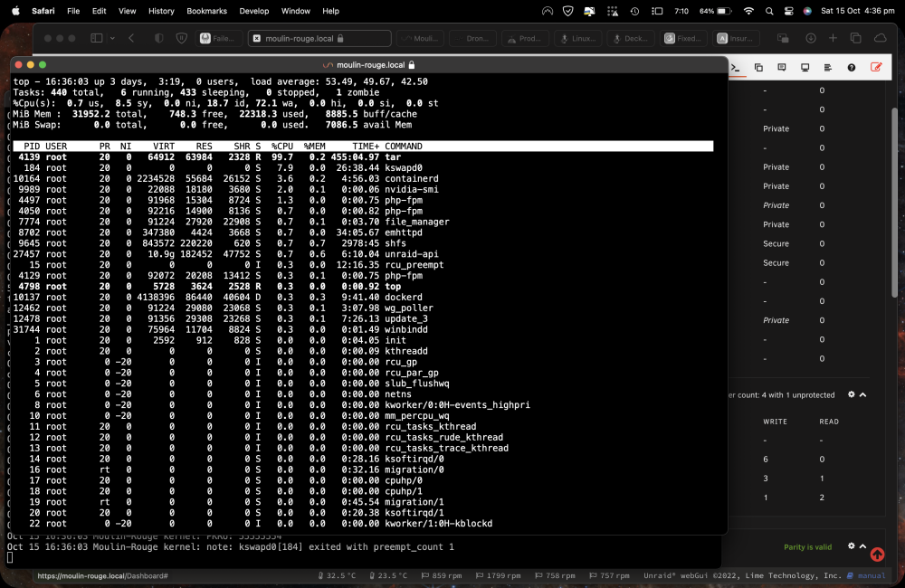Click the Safari content blocker shield icon
Screen dimensions: 905x588
coord(182,38)
